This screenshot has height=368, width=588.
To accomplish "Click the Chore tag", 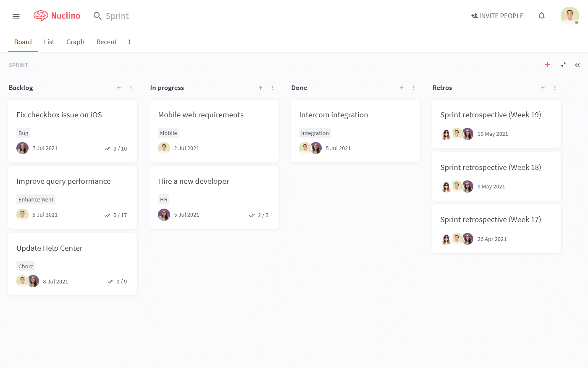I will pyautogui.click(x=26, y=266).
